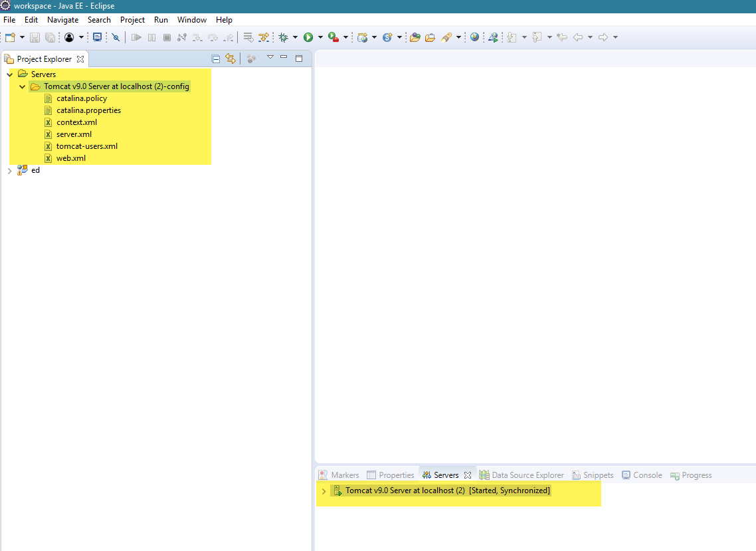756x551 pixels.
Task: Toggle Link with Editor in Project Explorer
Action: [x=231, y=59]
